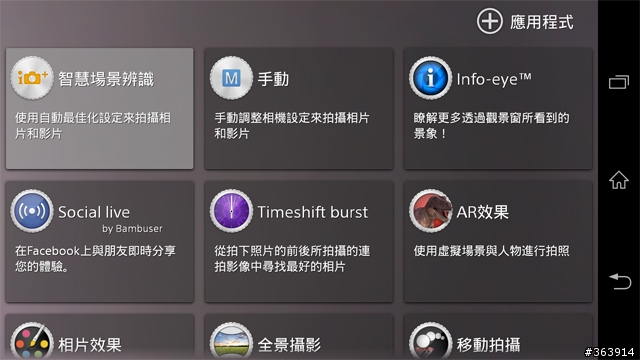Click description 從拍下照片的前後所拍攝的連拍影像
This screenshot has width=640, height=360.
(x=292, y=259)
